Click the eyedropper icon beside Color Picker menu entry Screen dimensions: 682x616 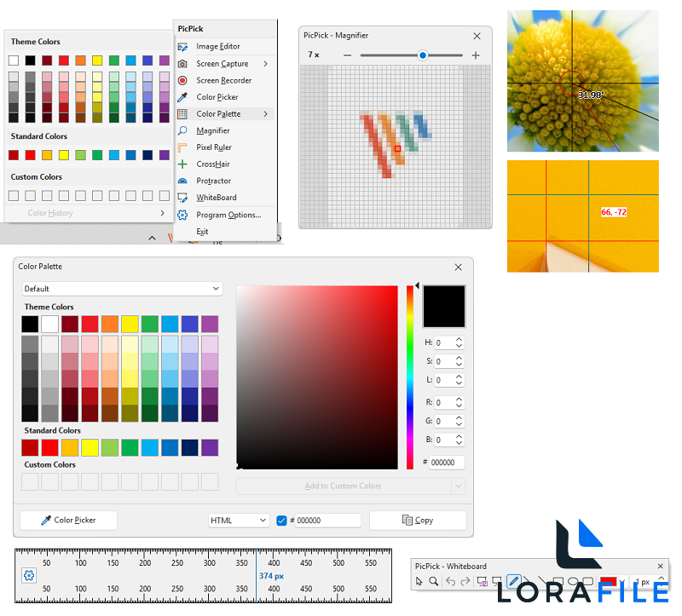(x=182, y=97)
